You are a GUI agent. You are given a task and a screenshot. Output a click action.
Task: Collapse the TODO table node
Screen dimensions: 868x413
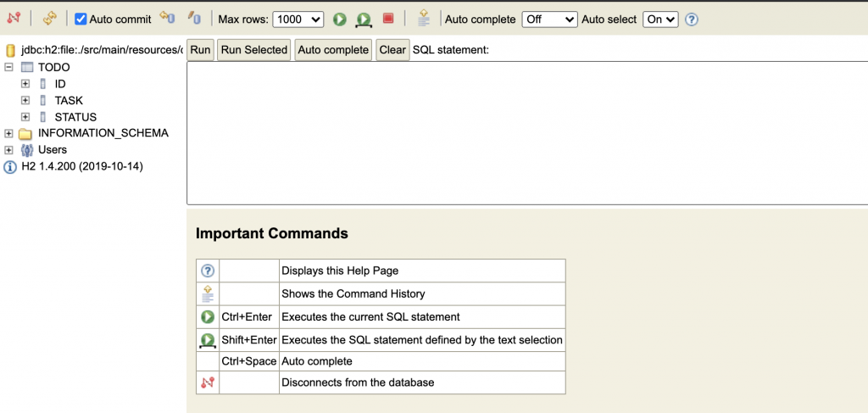[8, 67]
